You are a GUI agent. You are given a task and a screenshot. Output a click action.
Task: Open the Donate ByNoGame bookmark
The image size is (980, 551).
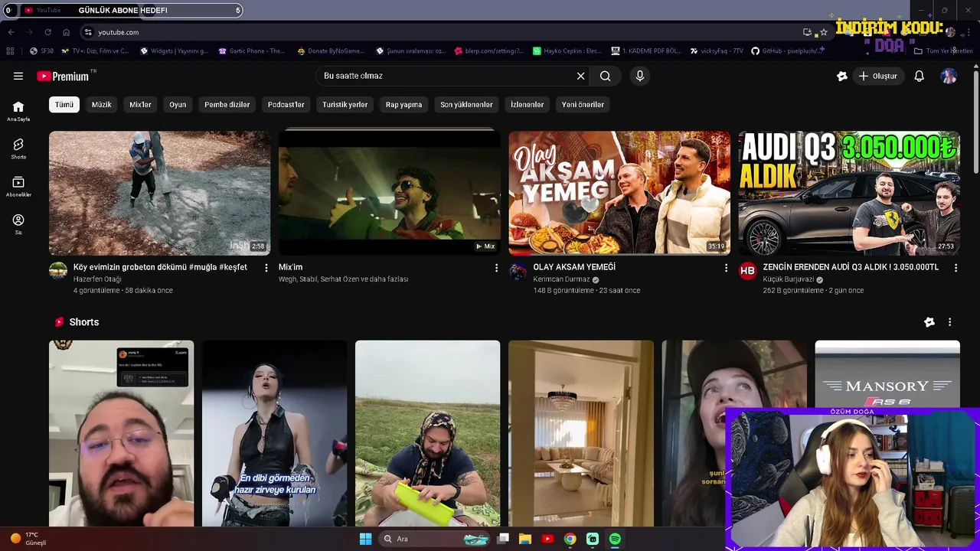331,51
